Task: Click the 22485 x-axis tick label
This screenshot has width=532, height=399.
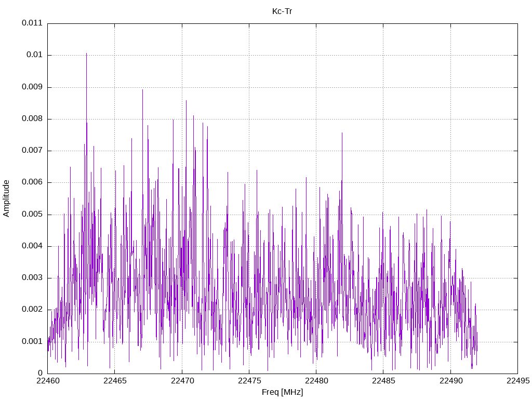Action: (x=384, y=381)
